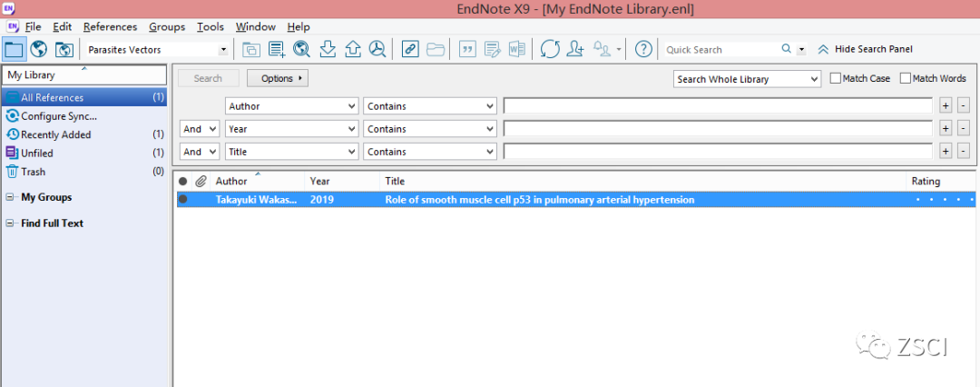
Task: Switch to Local Library Mode icon
Action: coord(13,49)
